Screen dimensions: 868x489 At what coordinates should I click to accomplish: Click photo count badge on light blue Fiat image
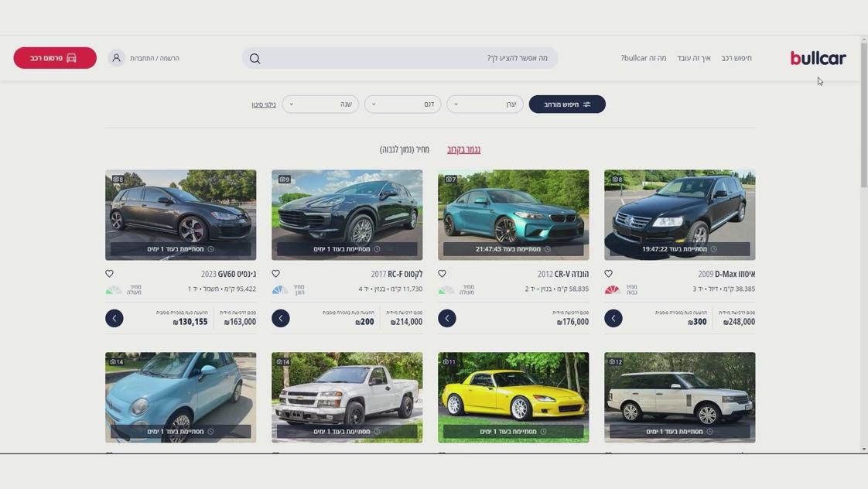tap(117, 361)
